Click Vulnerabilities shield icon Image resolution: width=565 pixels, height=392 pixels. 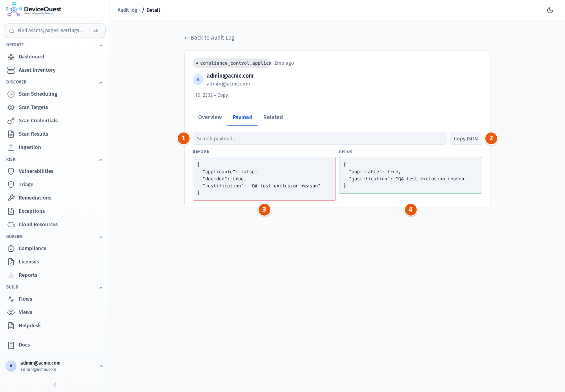point(11,171)
